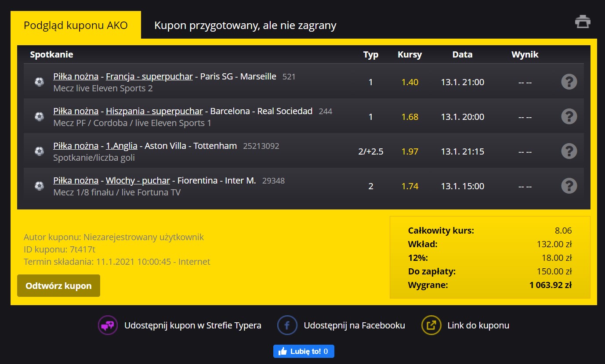
Task: Click football icon in Paris SG - Marseille row
Action: 39,82
